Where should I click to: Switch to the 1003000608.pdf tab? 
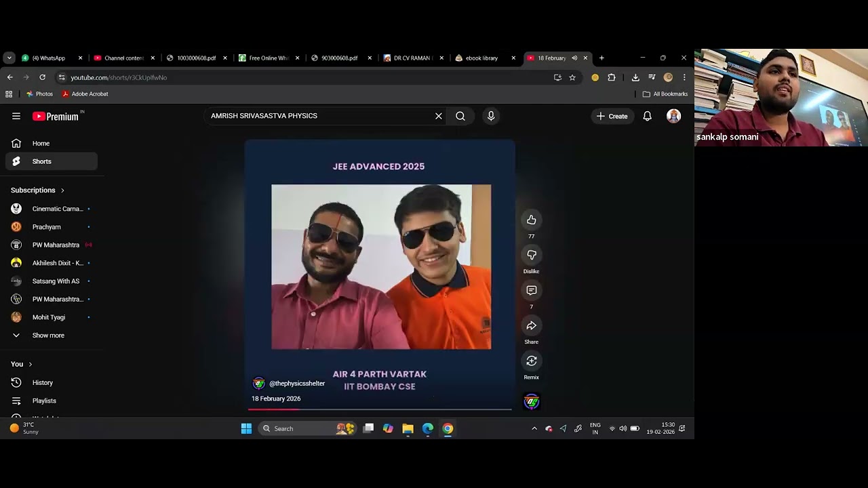(197, 58)
